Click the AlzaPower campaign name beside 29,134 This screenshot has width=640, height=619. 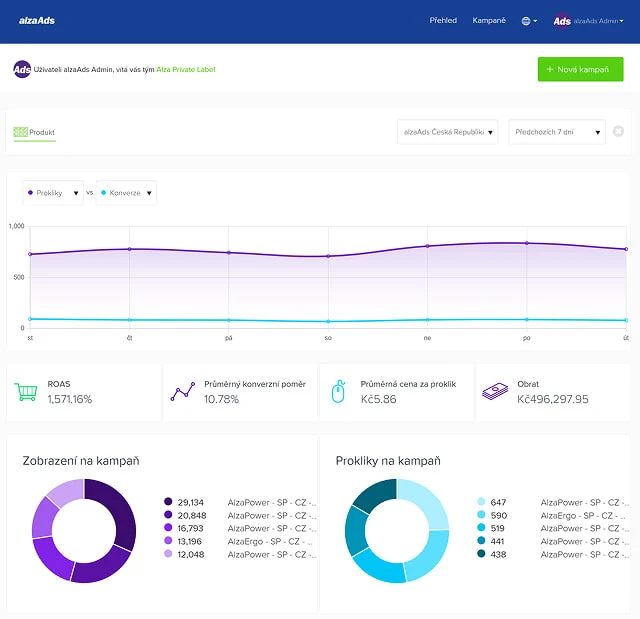[x=272, y=502]
